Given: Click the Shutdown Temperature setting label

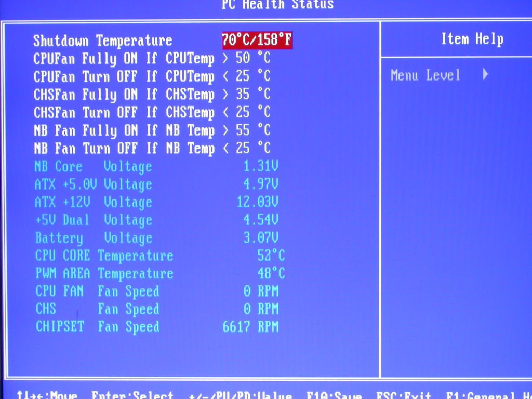Looking at the screenshot, I should pyautogui.click(x=102, y=41).
